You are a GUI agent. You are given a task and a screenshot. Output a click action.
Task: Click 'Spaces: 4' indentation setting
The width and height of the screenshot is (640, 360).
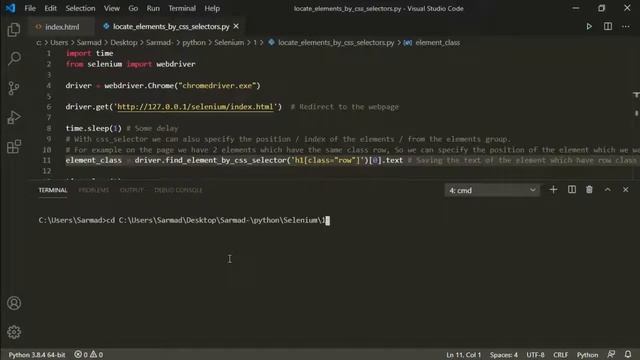[x=504, y=355]
